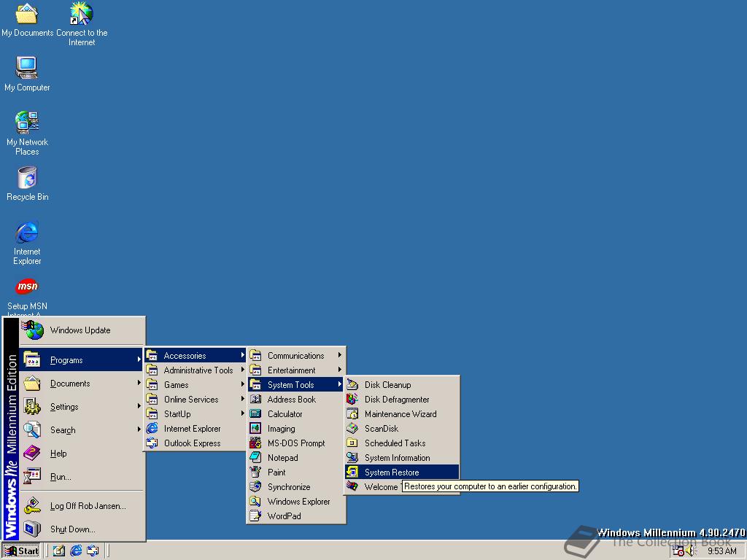Expand the Accessories folder

[196, 356]
